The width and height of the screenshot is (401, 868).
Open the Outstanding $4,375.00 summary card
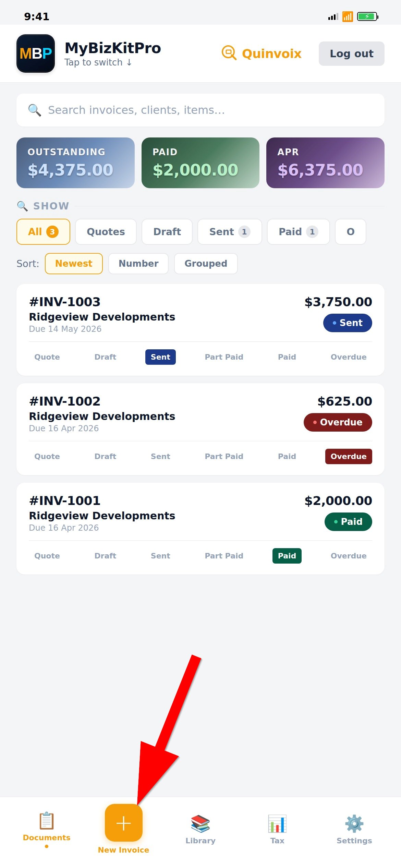coord(75,163)
